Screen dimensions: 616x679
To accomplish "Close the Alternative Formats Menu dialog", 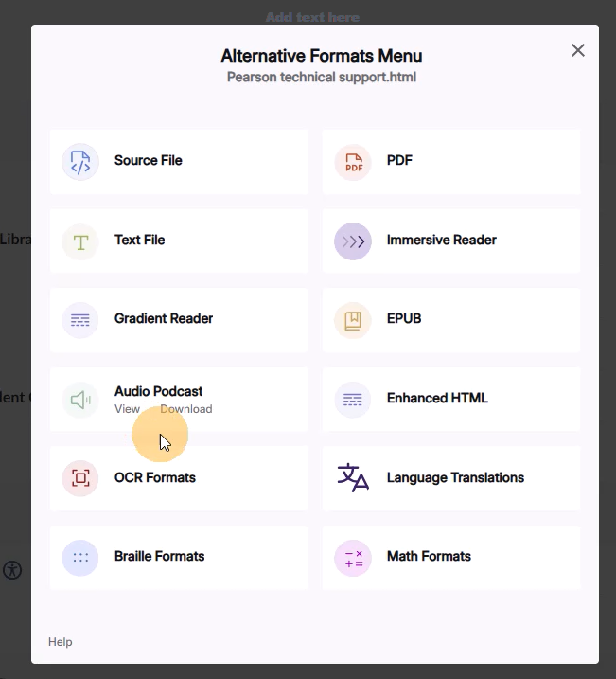I will point(578,50).
